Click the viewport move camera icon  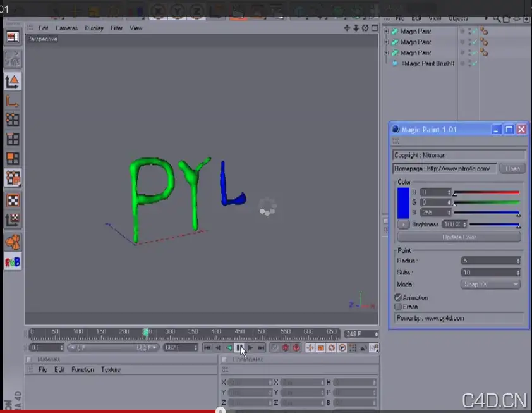click(x=347, y=28)
